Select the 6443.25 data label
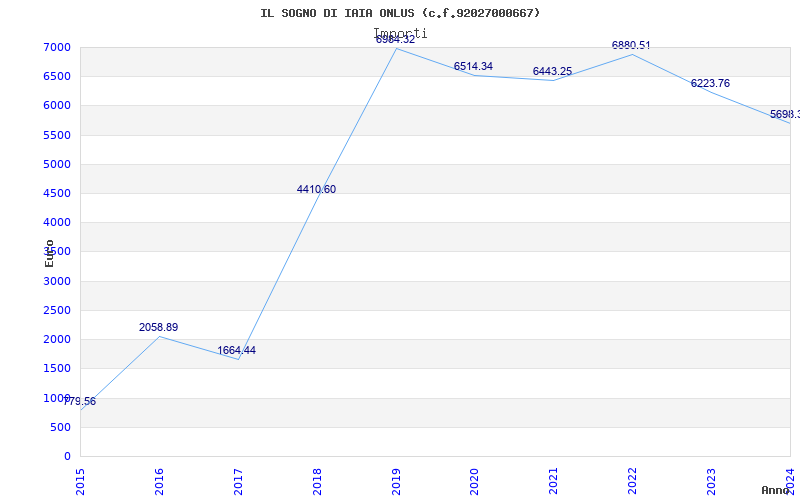The height and width of the screenshot is (500, 800). tap(552, 71)
